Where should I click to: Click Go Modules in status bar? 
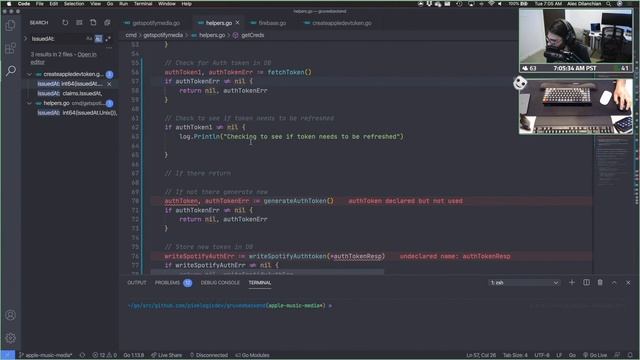click(x=252, y=355)
